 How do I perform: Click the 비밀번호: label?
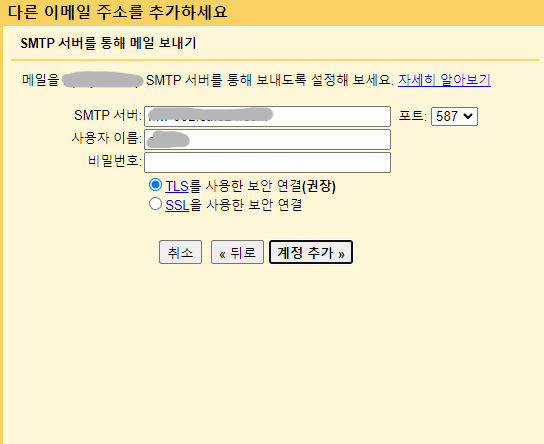(115, 161)
